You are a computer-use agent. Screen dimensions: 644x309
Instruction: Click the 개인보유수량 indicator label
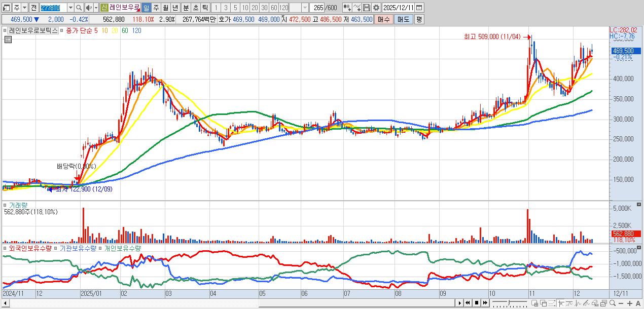coord(123,248)
